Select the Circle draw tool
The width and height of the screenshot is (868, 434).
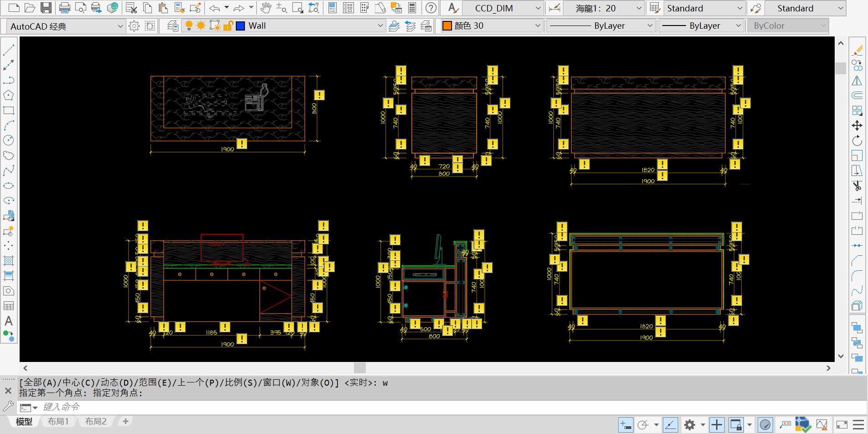8,140
